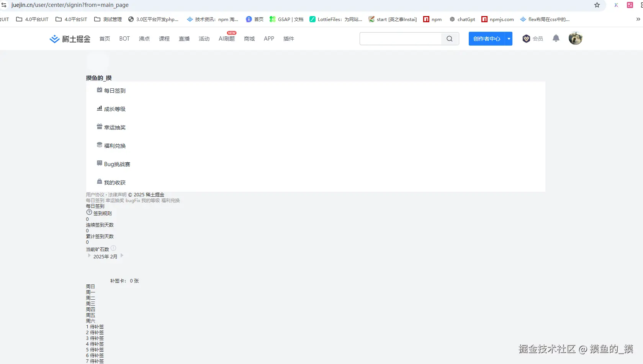Click the 稀土掘金 logo
The width and height of the screenshot is (643, 364).
[x=69, y=38]
